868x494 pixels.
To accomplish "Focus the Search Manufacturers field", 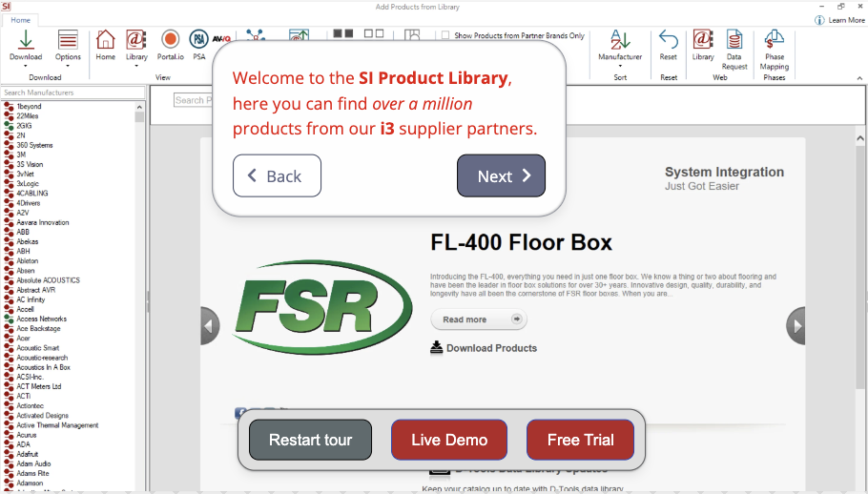I will (73, 93).
